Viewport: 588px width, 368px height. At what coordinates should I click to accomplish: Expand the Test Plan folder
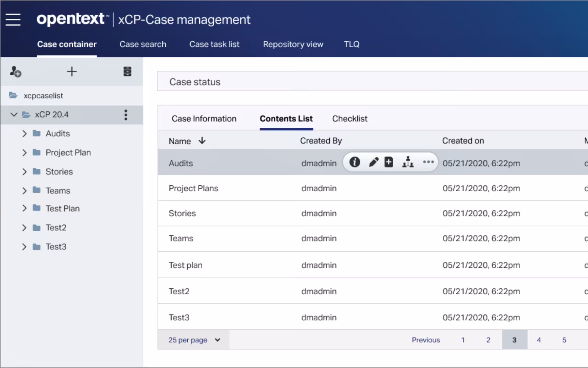(x=24, y=208)
